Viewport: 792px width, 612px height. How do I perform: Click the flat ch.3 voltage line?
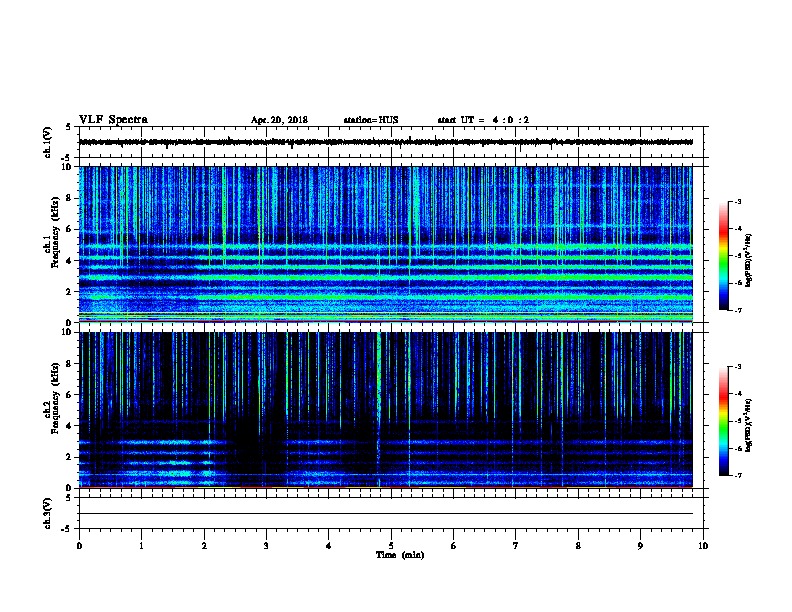386,514
